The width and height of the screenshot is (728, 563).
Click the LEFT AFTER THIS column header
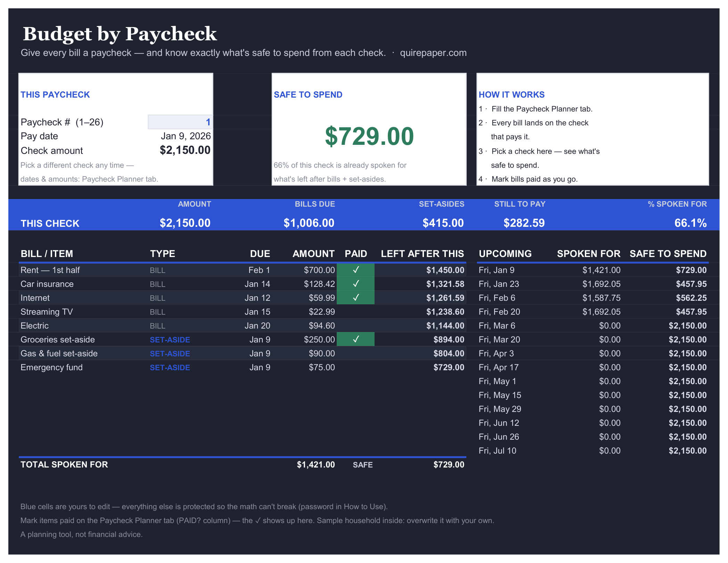click(422, 254)
